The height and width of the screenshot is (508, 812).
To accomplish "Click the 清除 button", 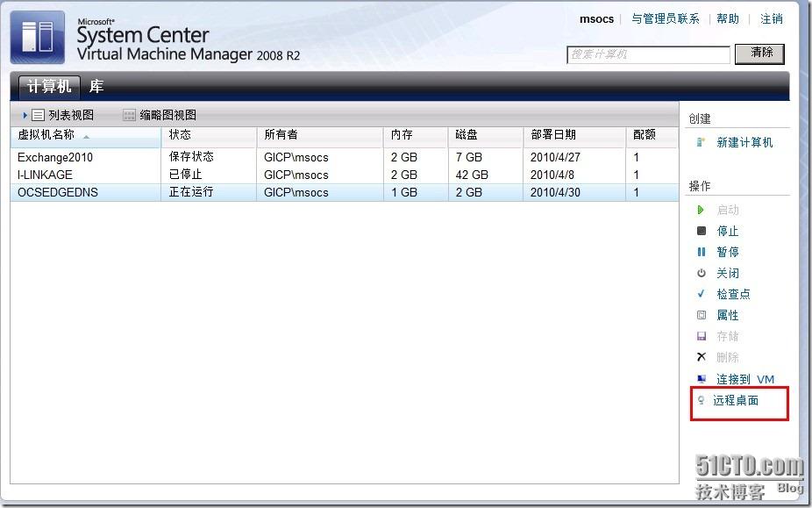I will click(x=759, y=54).
